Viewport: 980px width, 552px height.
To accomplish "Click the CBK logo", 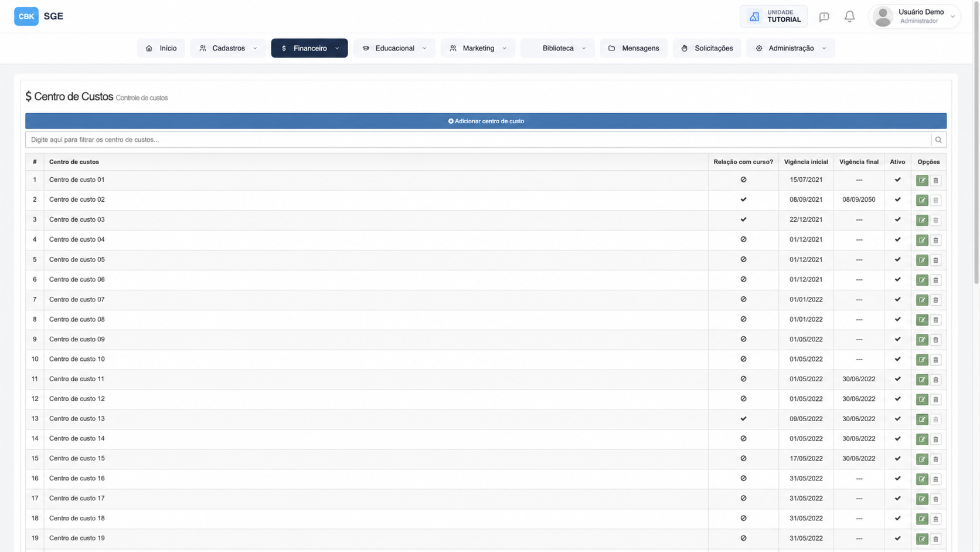I will pyautogui.click(x=26, y=16).
